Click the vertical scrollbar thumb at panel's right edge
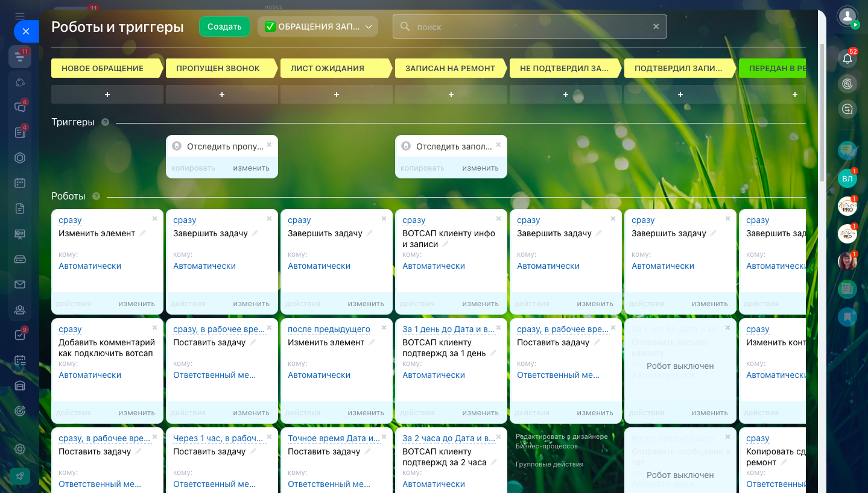The image size is (868, 493). pos(822,112)
